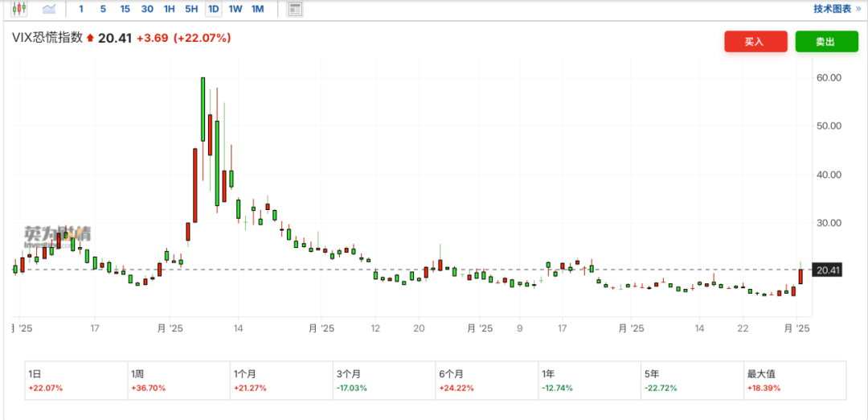Switch to the 1H timeframe
Screen dimensions: 868x420
click(169, 9)
